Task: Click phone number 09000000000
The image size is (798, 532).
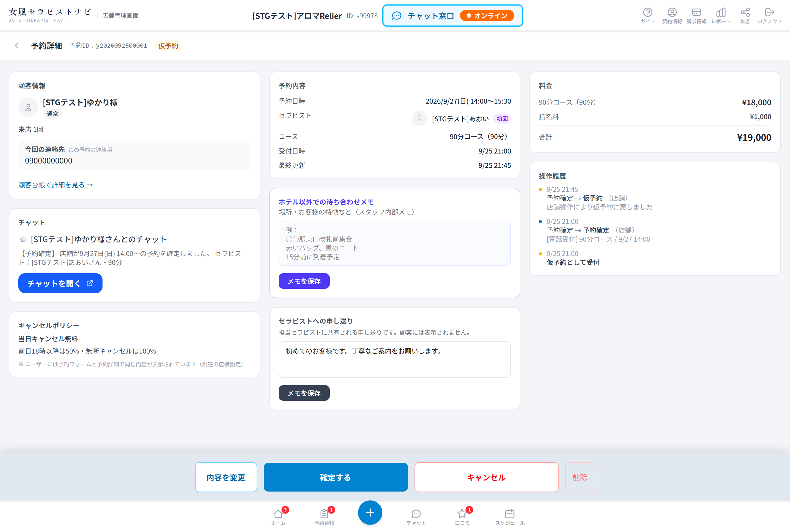Action: pos(49,162)
